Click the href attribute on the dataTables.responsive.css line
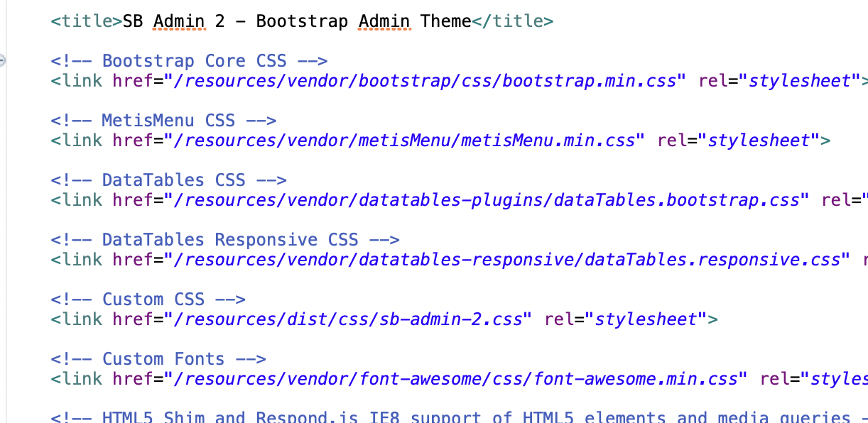This screenshot has width=868, height=423. click(133, 260)
